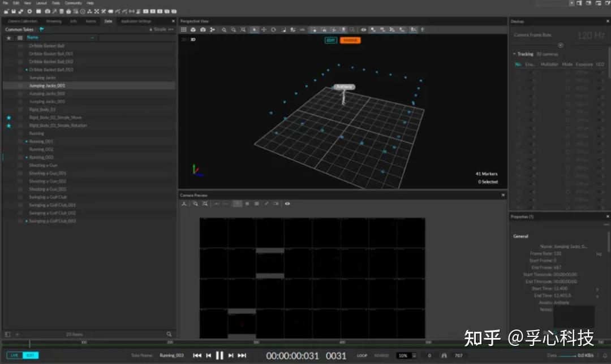The image size is (611, 364).
Task: Open the three-dots menu in Data pane
Action: coord(171,29)
